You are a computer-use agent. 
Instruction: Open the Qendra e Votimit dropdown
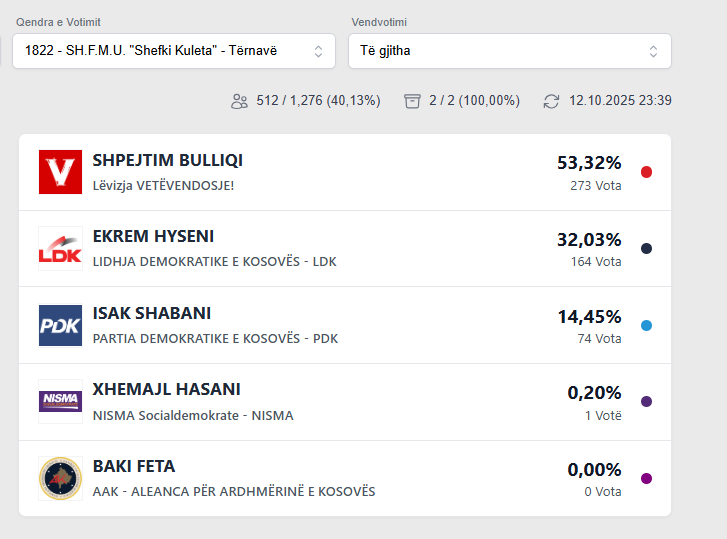173,51
